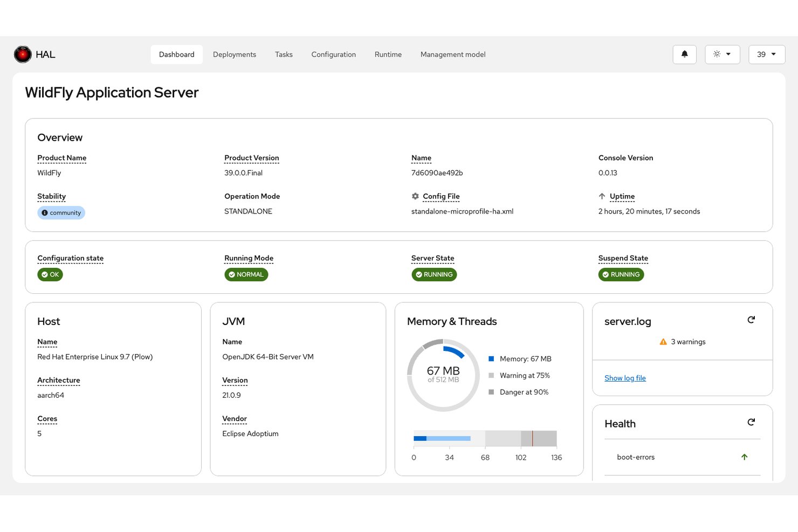
Task: Click the check icon in OK badge
Action: [x=45, y=275]
